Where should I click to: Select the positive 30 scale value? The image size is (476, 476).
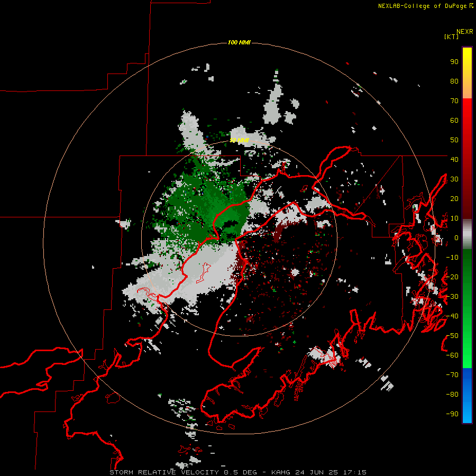coord(454,179)
